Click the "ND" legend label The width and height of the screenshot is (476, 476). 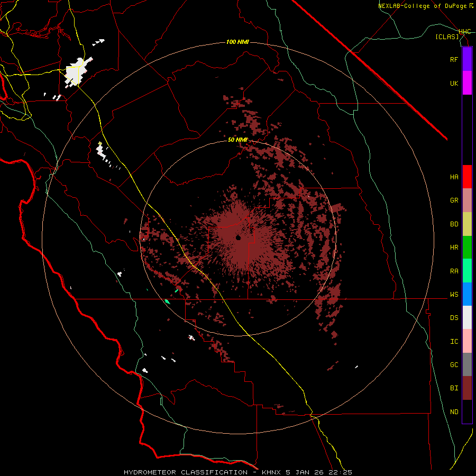tap(454, 412)
